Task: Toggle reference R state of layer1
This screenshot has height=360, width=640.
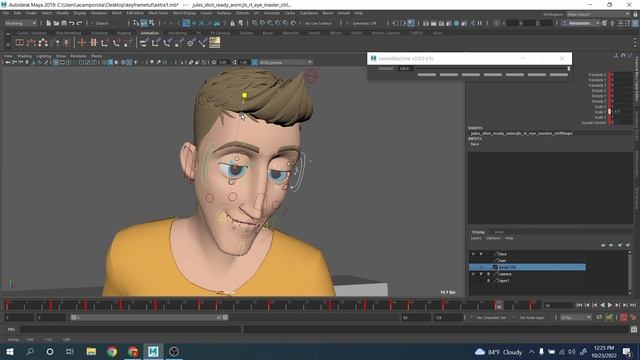Action: [x=488, y=281]
